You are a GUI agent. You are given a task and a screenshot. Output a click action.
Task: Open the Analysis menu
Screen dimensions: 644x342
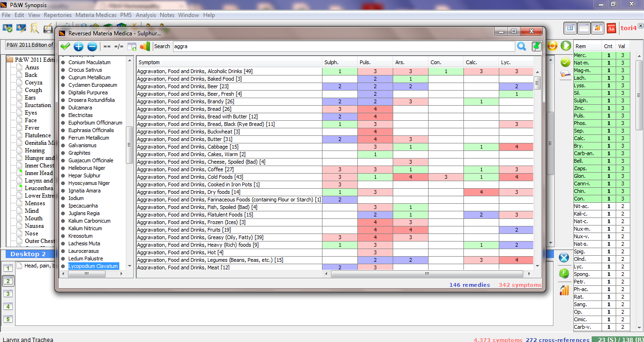(x=146, y=15)
